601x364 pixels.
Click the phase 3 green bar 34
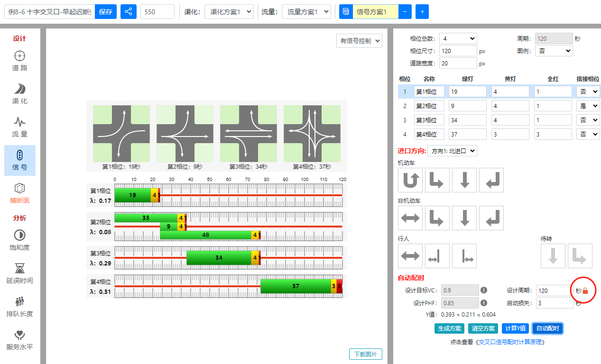click(x=219, y=258)
